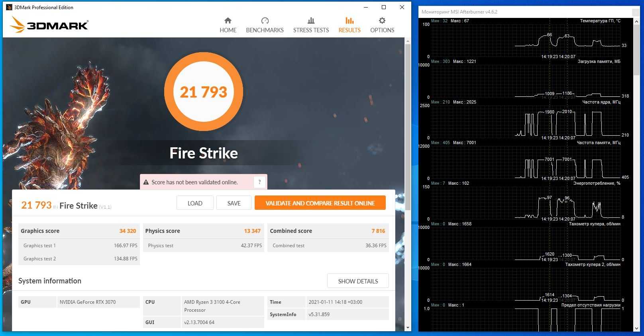Maximize the 3DMark window

(384, 7)
